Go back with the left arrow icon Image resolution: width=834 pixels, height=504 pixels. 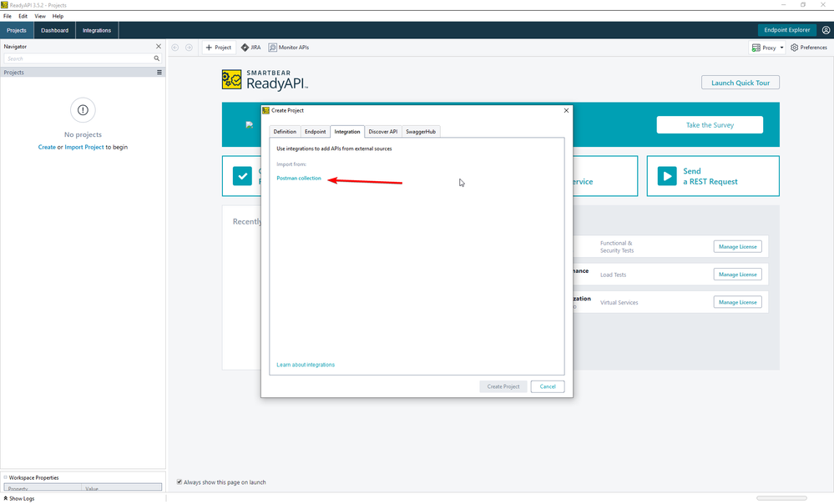[175, 48]
